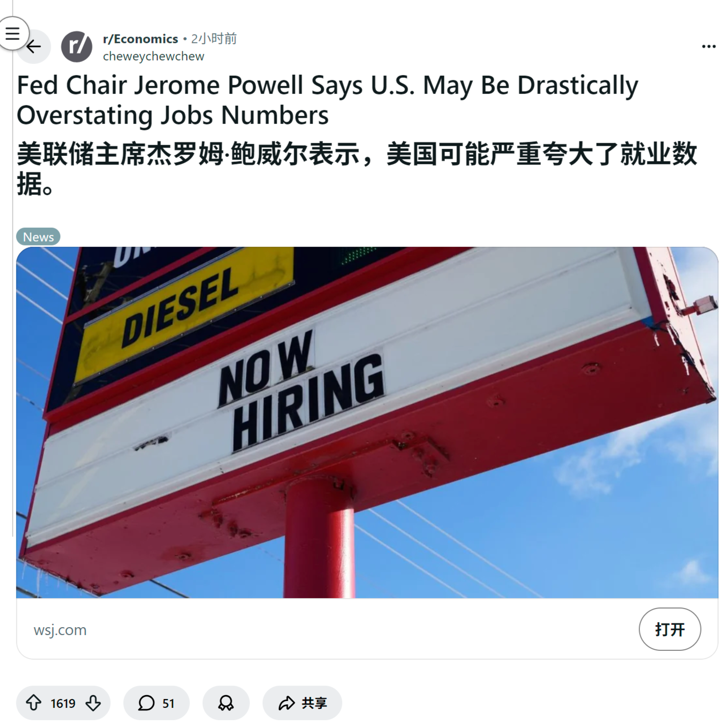
Task: Select the Chinese translated title
Action: coord(357,169)
